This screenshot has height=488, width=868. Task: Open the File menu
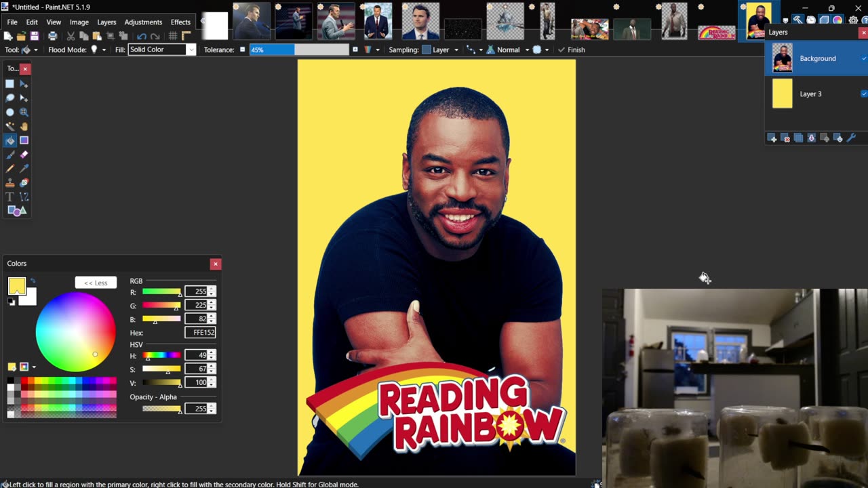coord(12,22)
